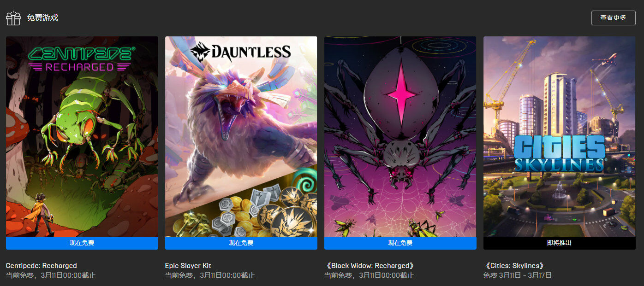Screen dimensions: 644x286
Task: Click the Dauntless logo on the cover
Action: pyautogui.click(x=240, y=52)
